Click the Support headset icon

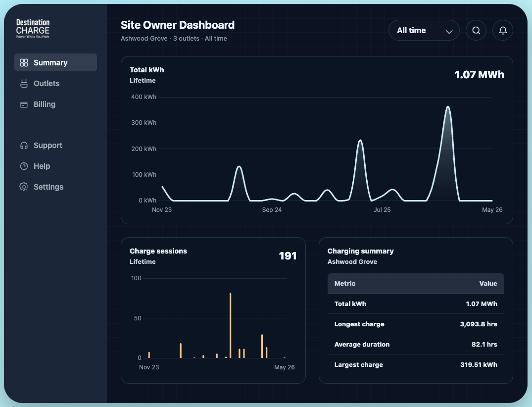click(24, 146)
